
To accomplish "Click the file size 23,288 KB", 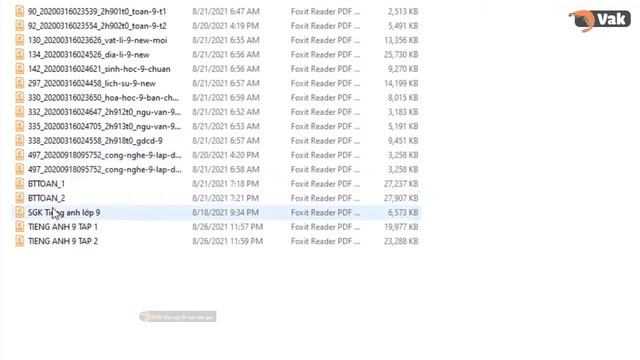I will coord(401,241).
